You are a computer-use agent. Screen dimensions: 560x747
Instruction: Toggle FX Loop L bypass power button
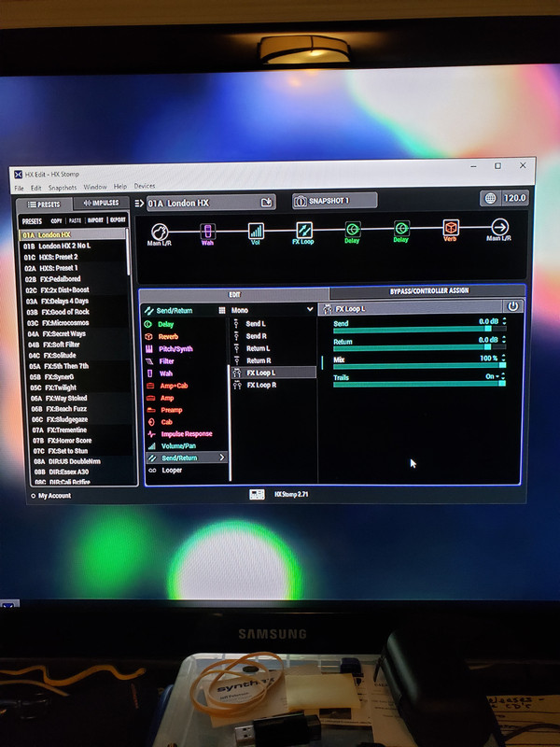(x=513, y=307)
